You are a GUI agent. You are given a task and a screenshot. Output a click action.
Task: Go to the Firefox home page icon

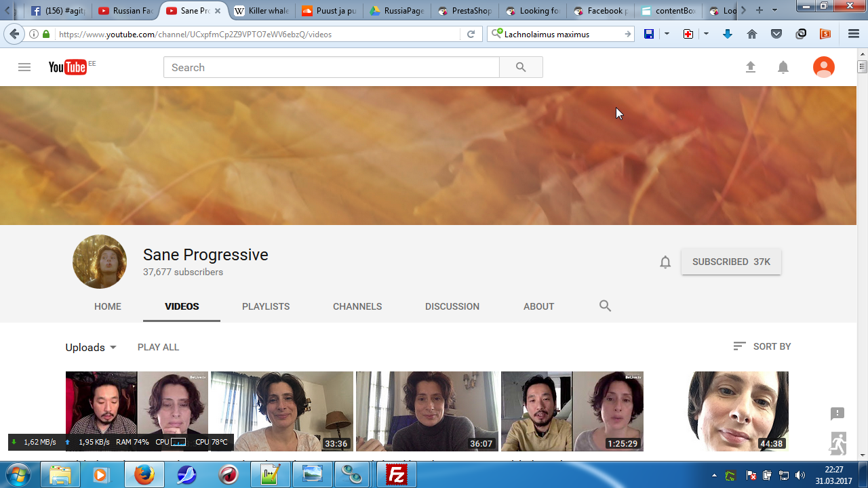click(752, 34)
